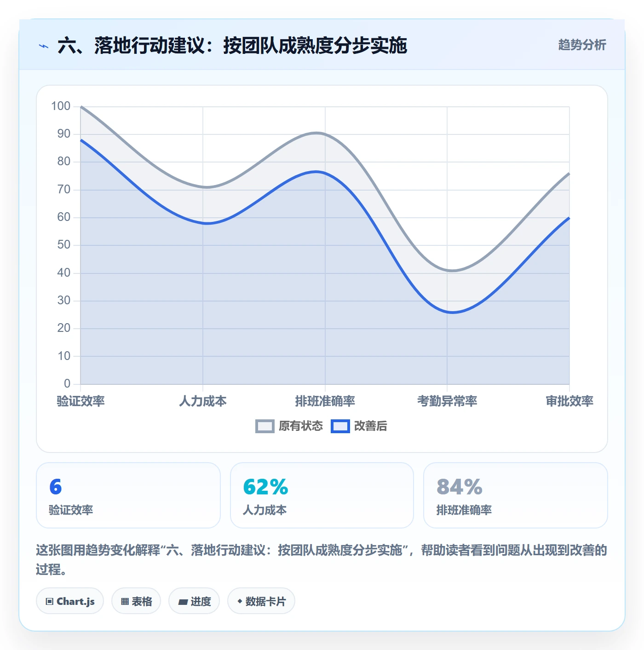Toggle the 改善后 legend swatch
This screenshot has width=644, height=650.
coord(340,426)
